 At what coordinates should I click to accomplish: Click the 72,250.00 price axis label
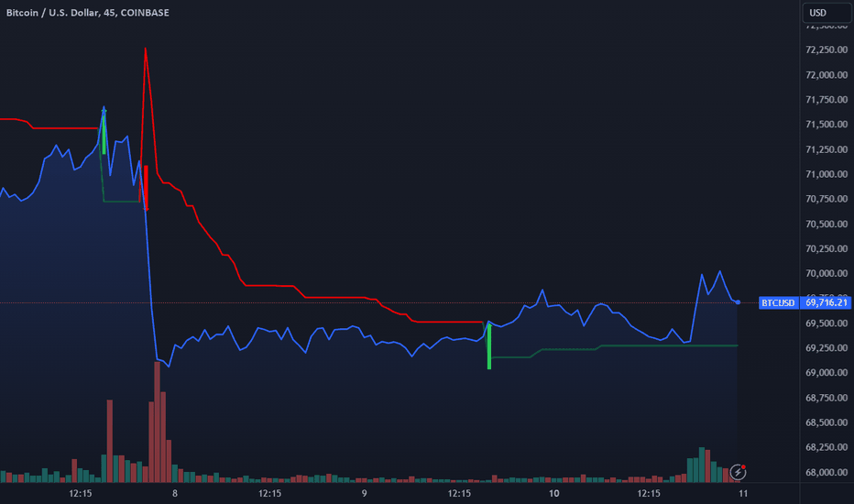click(827, 49)
